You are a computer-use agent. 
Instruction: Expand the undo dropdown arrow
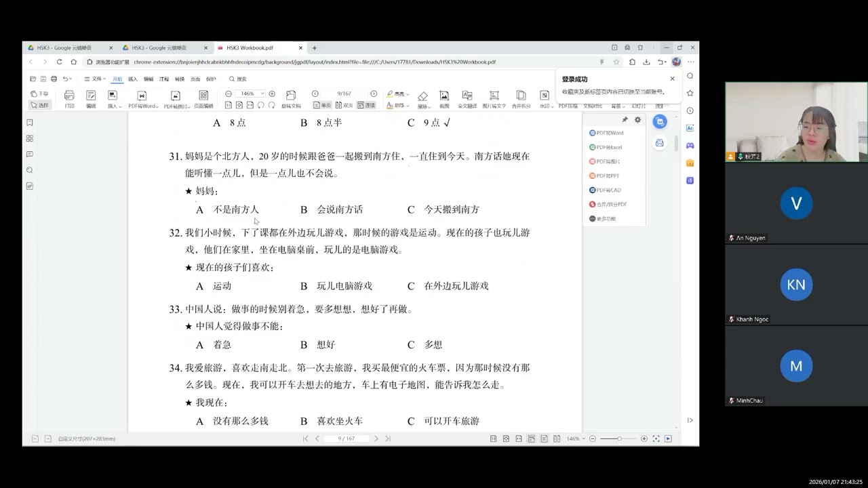(71, 79)
